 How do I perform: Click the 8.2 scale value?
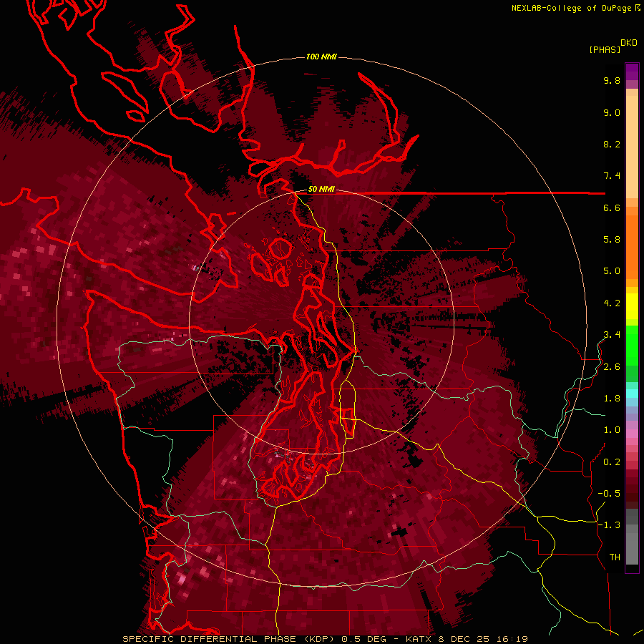(x=612, y=144)
